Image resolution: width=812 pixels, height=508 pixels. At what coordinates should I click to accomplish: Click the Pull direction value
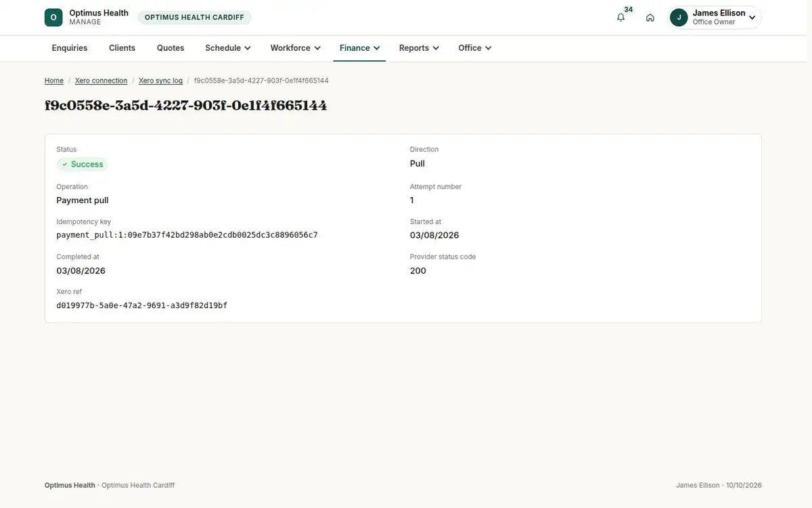point(418,164)
